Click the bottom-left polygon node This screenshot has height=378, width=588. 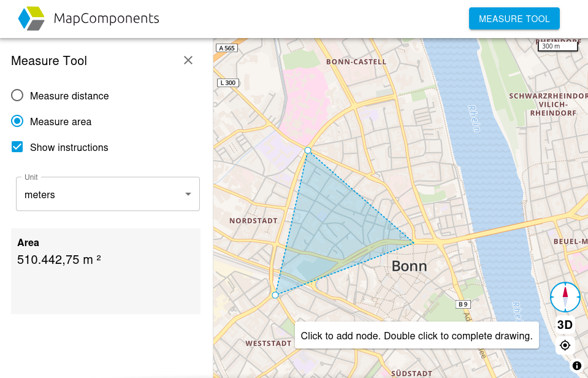click(275, 295)
